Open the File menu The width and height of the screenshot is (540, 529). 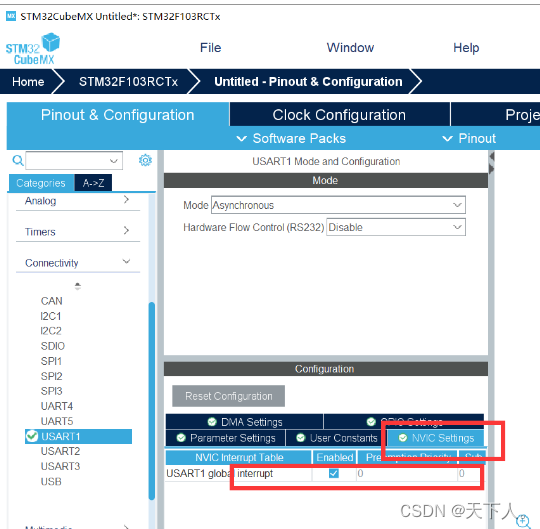tap(210, 48)
